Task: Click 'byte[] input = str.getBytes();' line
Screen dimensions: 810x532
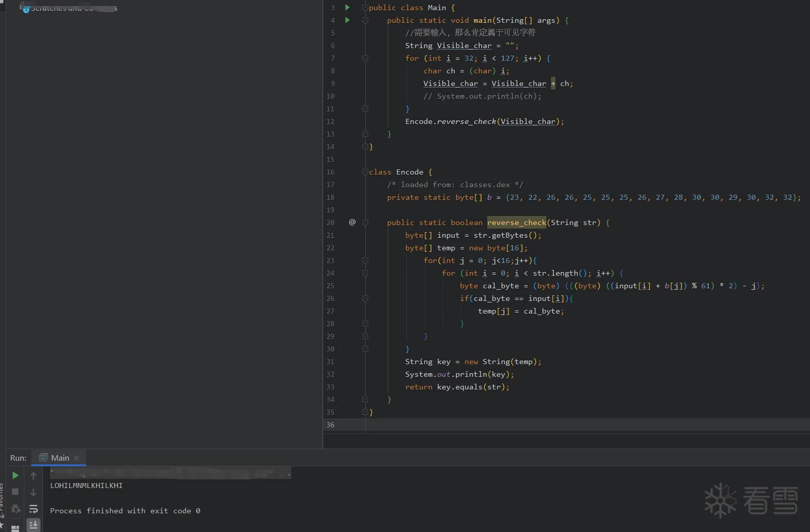Action: click(473, 235)
